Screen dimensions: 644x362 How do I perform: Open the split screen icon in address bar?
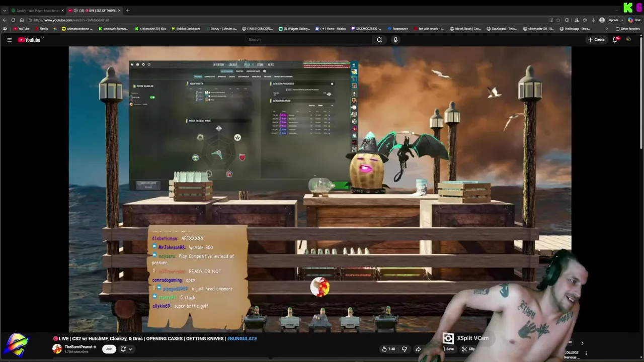point(551,20)
